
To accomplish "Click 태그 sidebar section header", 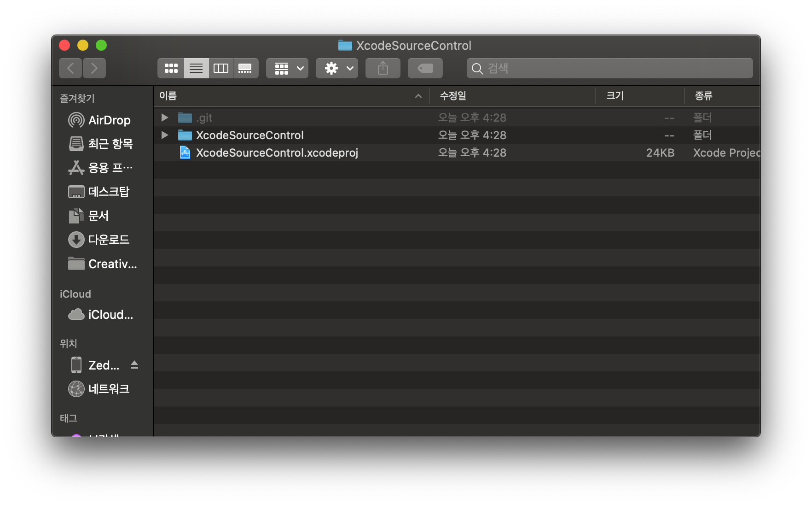I will (69, 418).
